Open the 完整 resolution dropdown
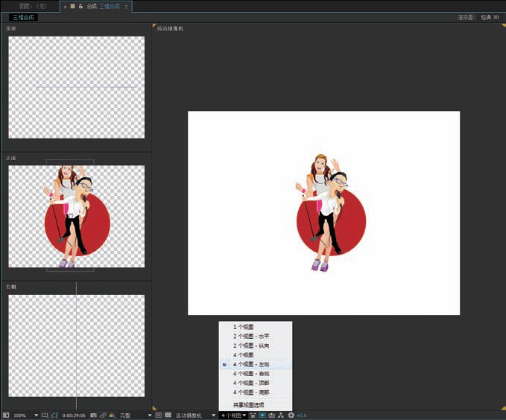 pos(136,416)
